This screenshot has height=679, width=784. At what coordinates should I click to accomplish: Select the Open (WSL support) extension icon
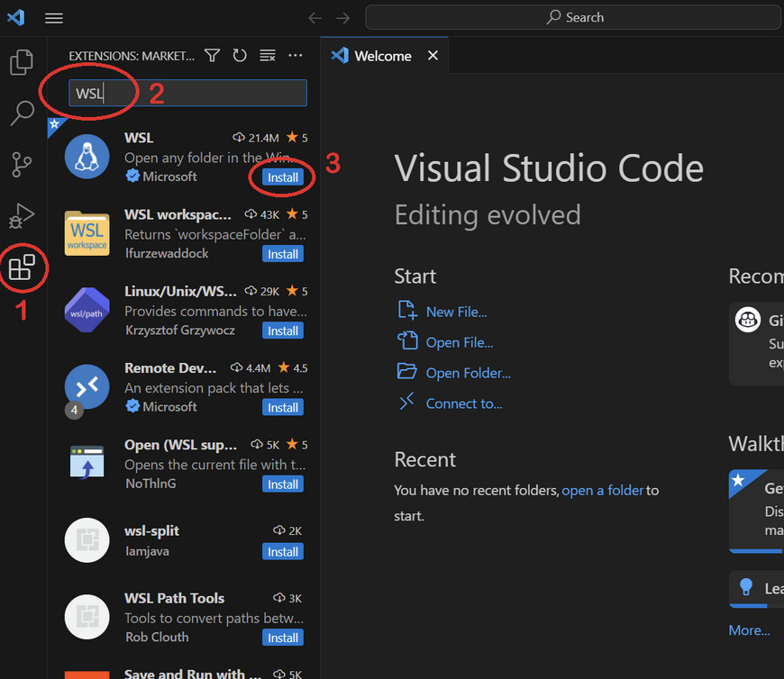[x=87, y=462]
